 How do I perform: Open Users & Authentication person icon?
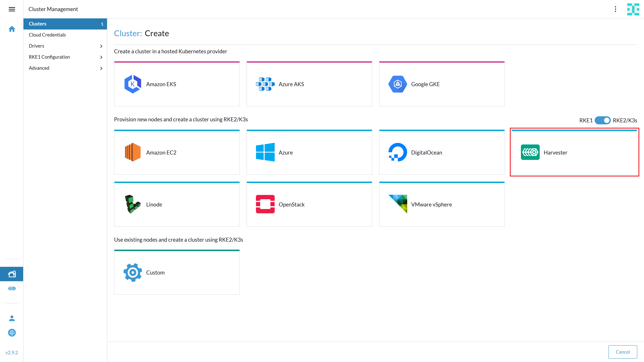coord(12,318)
